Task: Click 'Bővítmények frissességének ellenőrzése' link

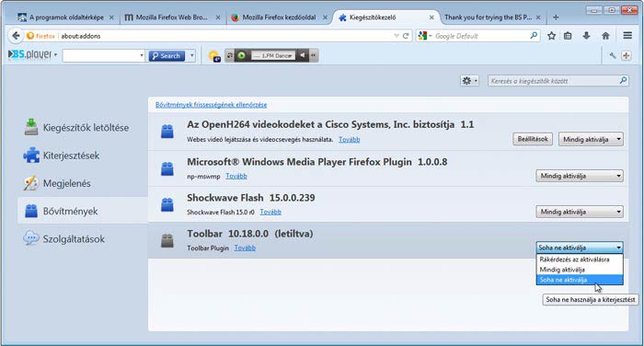Action: coord(211,105)
